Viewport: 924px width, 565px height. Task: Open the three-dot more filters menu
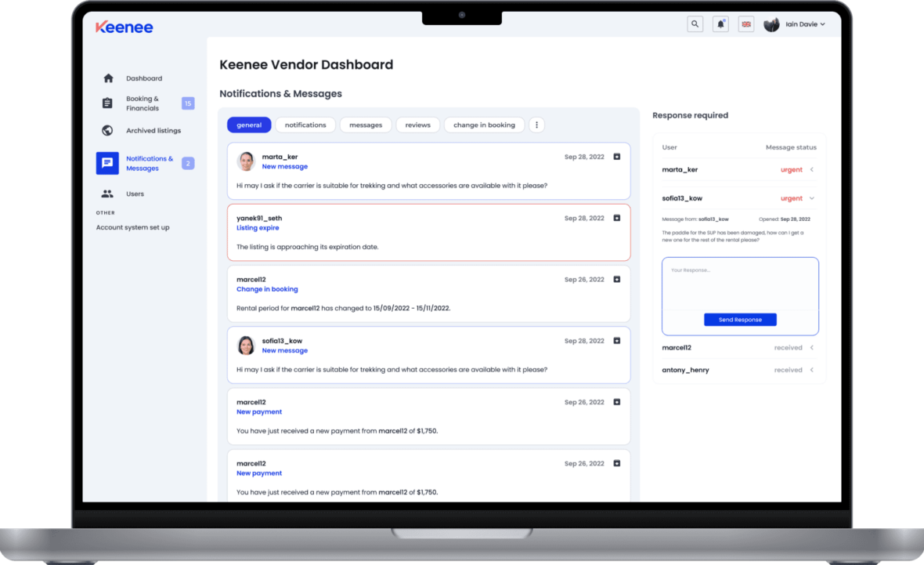(x=536, y=125)
